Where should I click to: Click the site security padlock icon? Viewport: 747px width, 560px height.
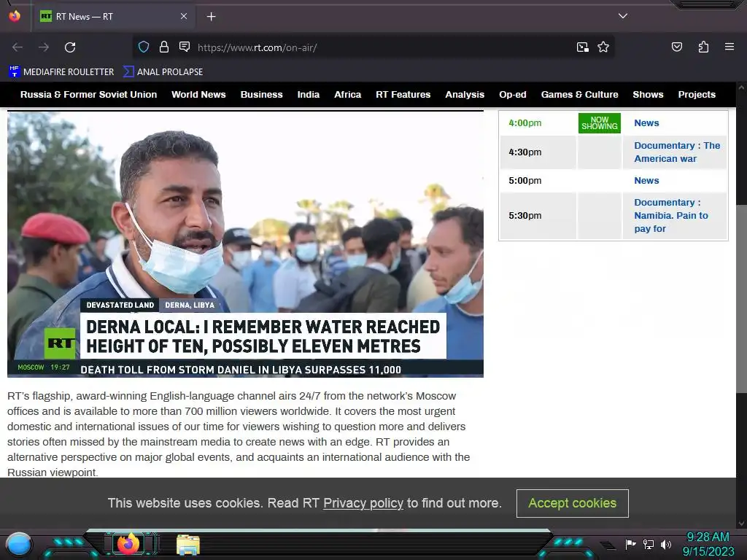pyautogui.click(x=164, y=47)
